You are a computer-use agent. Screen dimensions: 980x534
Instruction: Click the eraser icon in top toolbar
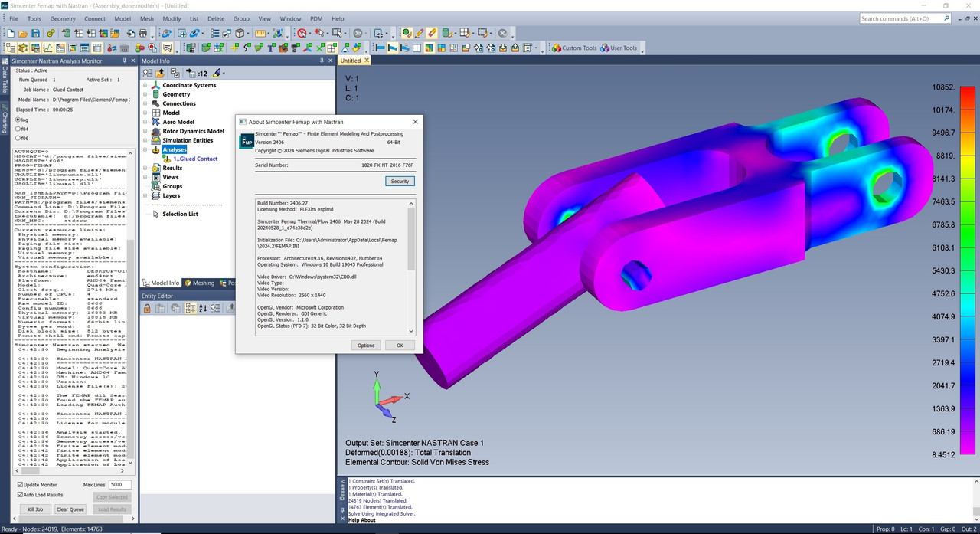[x=432, y=33]
